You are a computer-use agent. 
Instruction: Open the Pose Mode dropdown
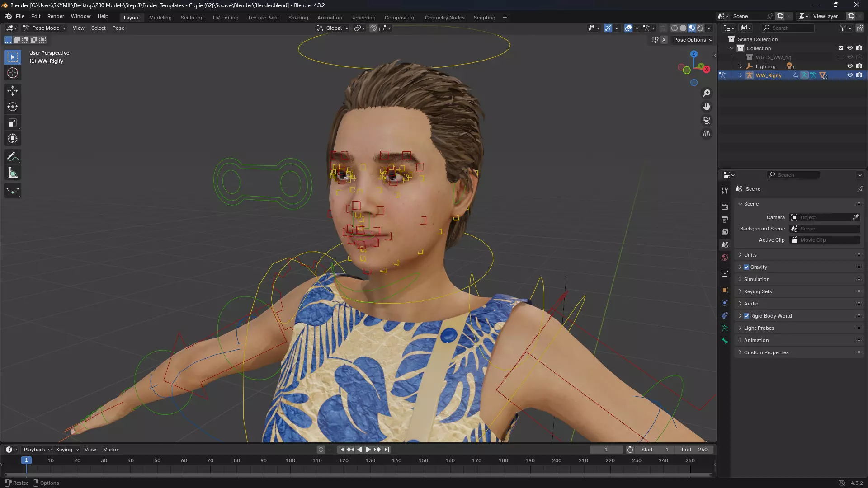point(45,28)
